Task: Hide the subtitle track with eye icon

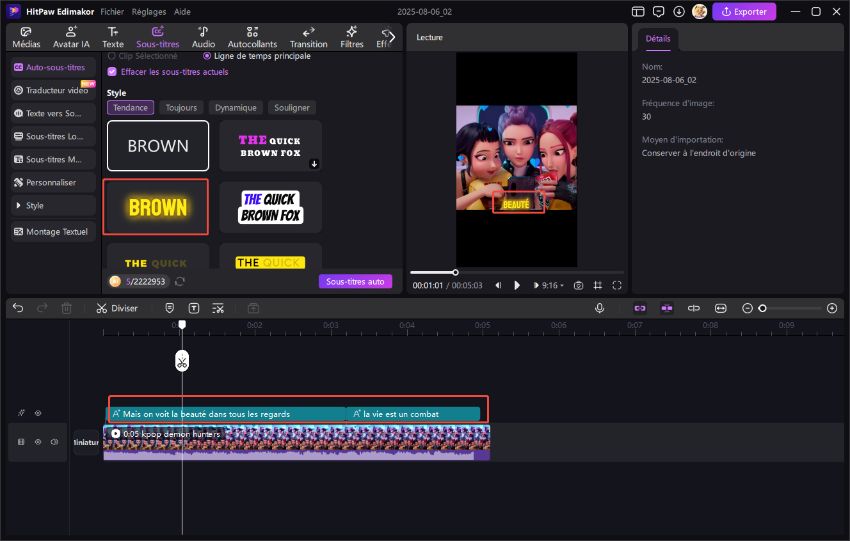Action: point(38,413)
